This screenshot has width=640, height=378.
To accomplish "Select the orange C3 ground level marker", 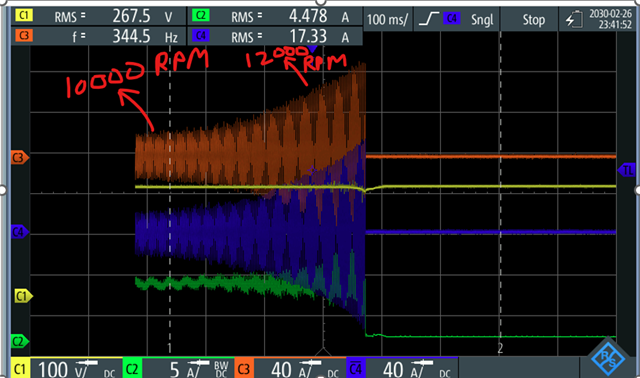I will [x=20, y=158].
